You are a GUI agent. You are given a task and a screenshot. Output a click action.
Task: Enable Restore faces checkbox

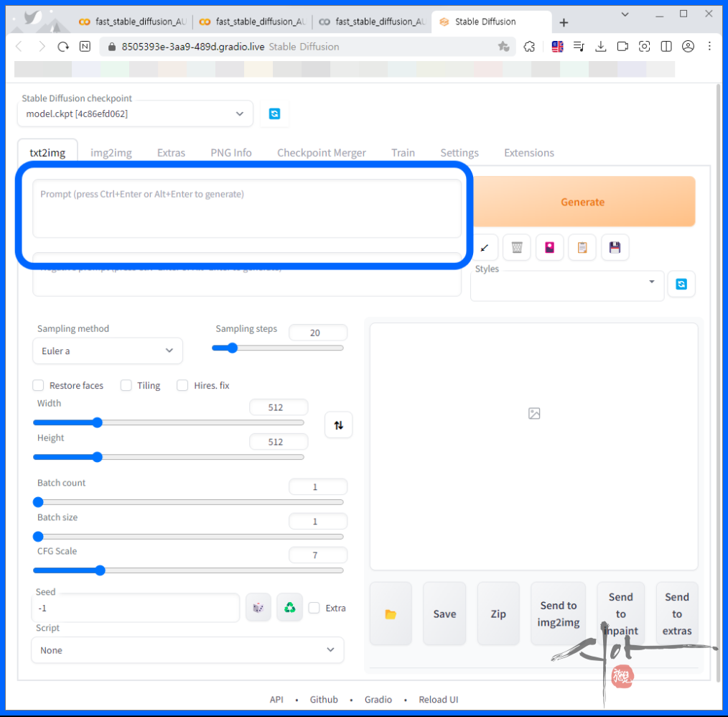(38, 385)
